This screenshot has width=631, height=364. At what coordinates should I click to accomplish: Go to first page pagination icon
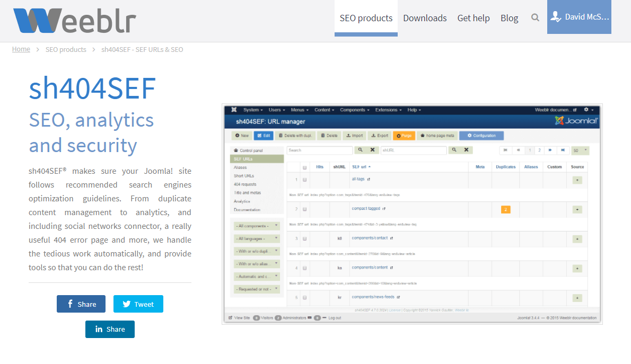click(505, 150)
